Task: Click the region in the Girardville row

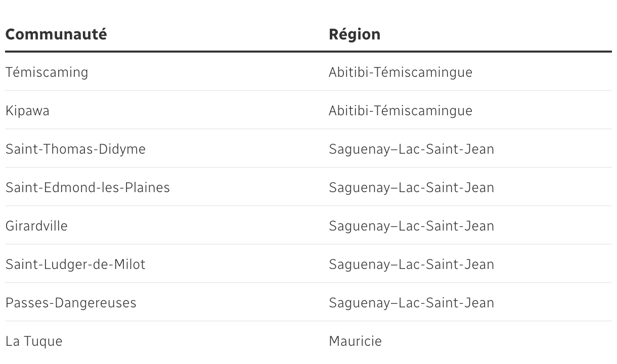Action: pyautogui.click(x=411, y=226)
